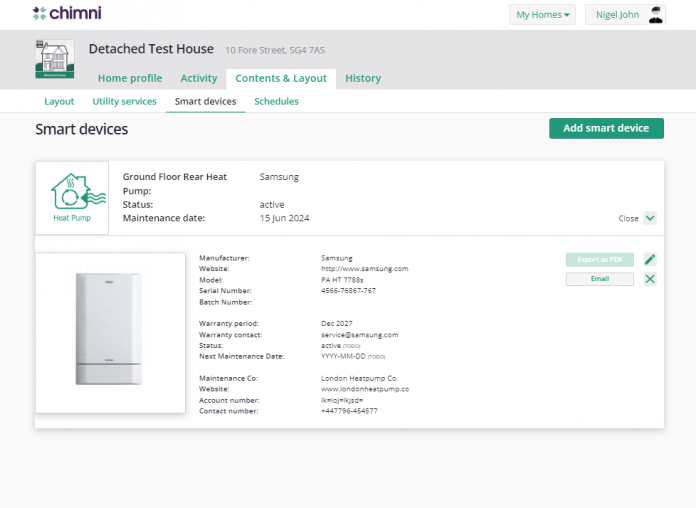Switch to the Schedules sub-tab
The height and width of the screenshot is (508, 696).
[x=276, y=101]
